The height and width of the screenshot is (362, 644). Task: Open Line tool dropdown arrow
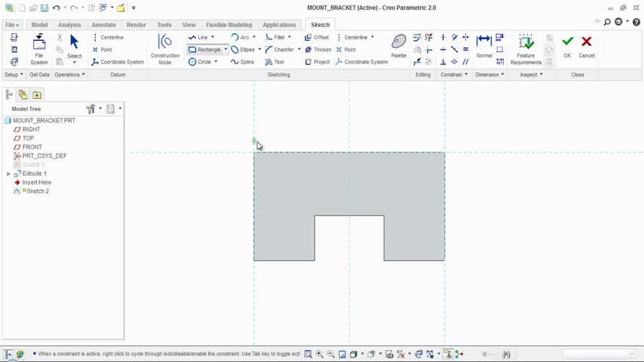coord(213,38)
